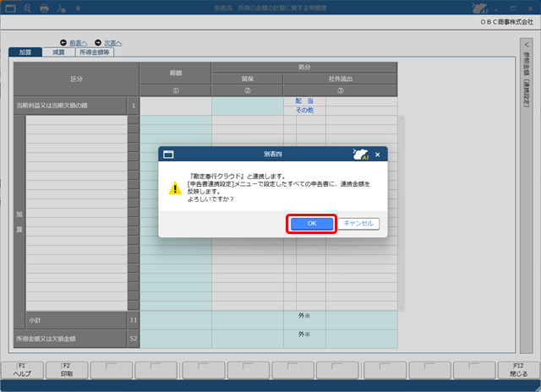Click the 次表へ right arrow icon
The width and height of the screenshot is (541, 392).
[98, 43]
